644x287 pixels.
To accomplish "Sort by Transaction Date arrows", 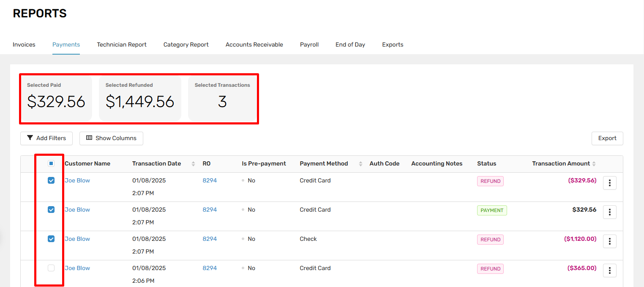I will (194, 164).
